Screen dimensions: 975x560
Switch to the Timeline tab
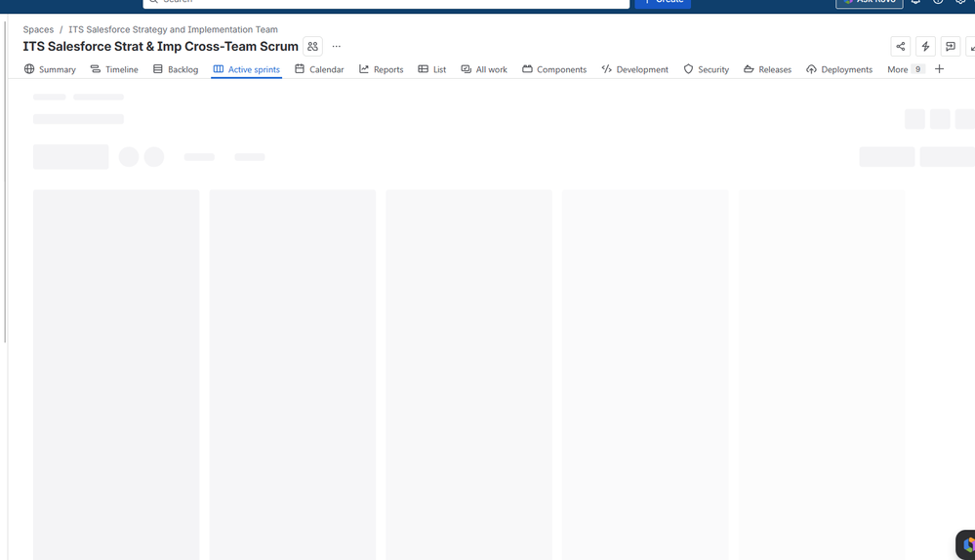click(x=114, y=69)
